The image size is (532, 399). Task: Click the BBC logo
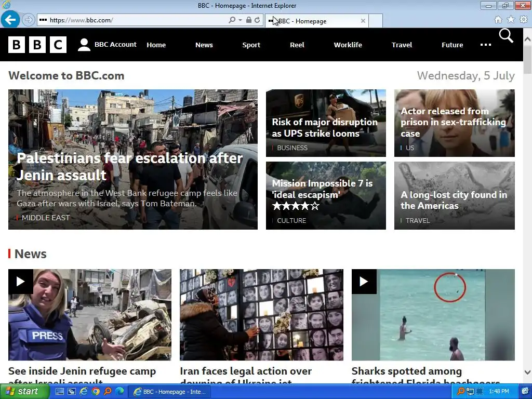pos(37,45)
